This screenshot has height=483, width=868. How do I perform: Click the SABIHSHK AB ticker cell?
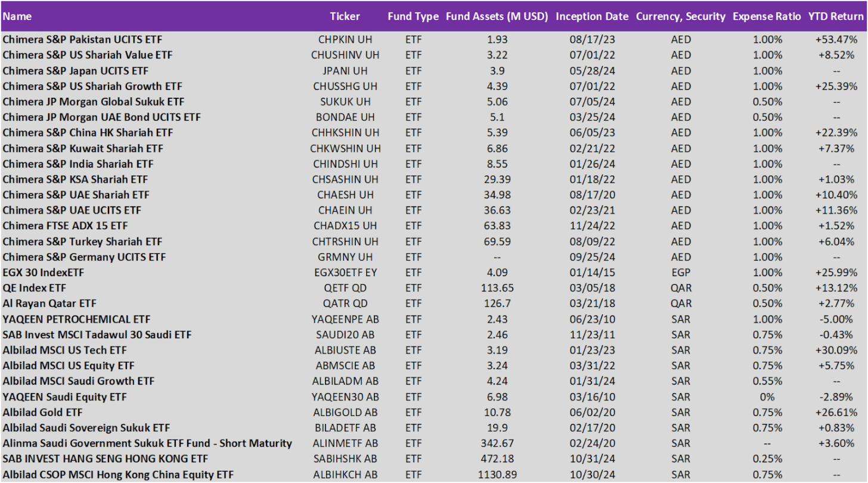(x=345, y=459)
